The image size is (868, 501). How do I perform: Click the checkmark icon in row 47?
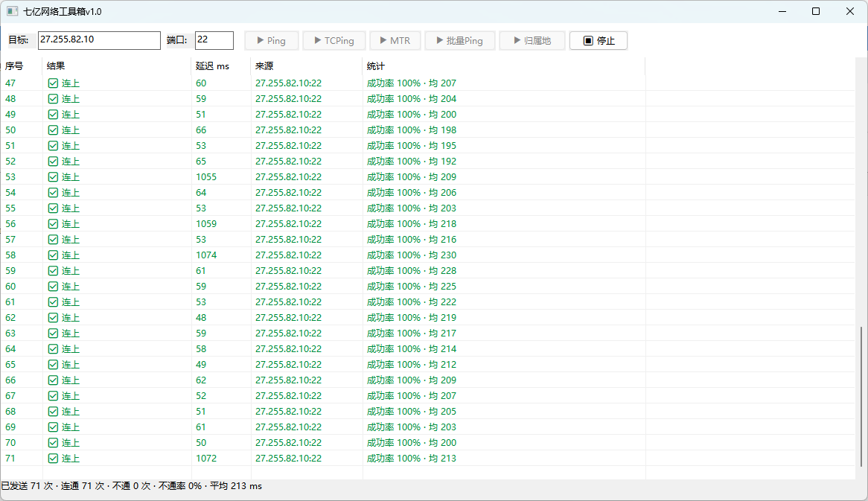point(53,83)
